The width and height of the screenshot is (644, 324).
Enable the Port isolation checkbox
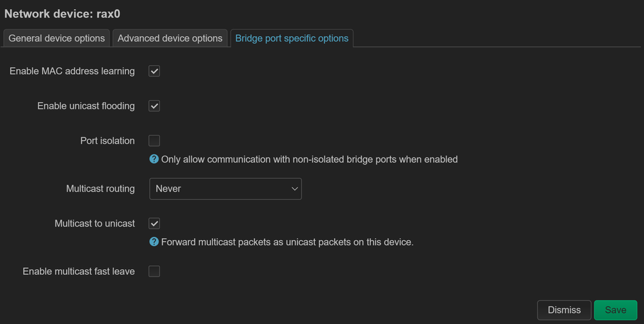(x=154, y=141)
